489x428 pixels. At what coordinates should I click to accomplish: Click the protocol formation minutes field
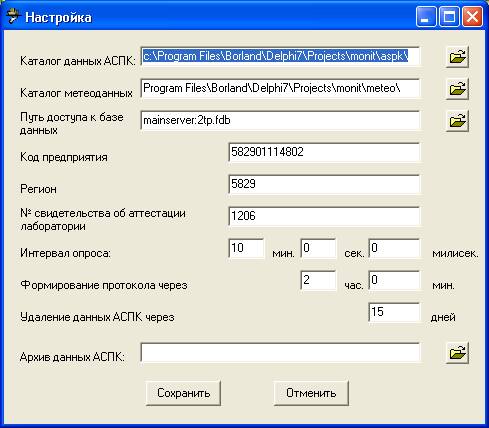pos(394,280)
